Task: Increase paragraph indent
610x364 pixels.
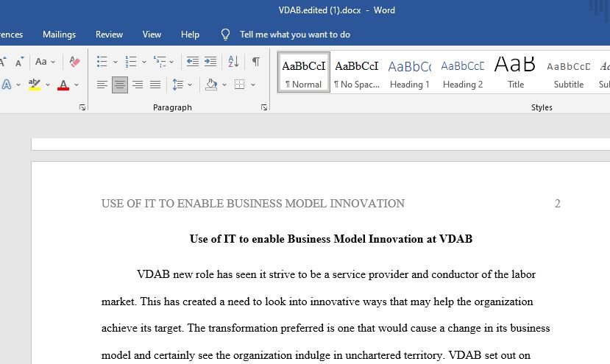Action: (x=210, y=62)
